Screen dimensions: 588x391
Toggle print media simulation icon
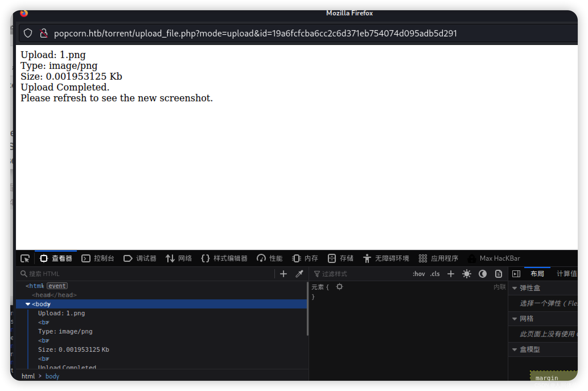(x=498, y=274)
